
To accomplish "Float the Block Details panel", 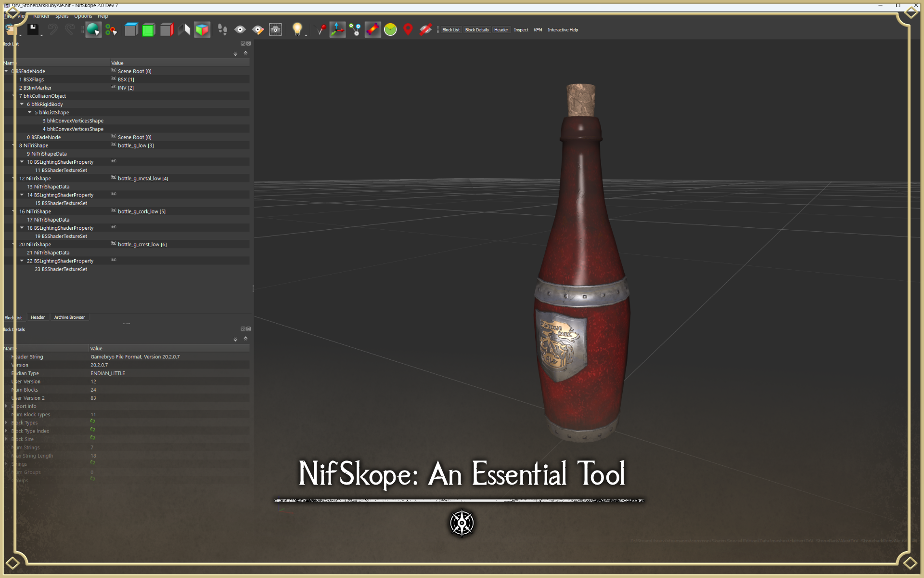I will pyautogui.click(x=243, y=329).
